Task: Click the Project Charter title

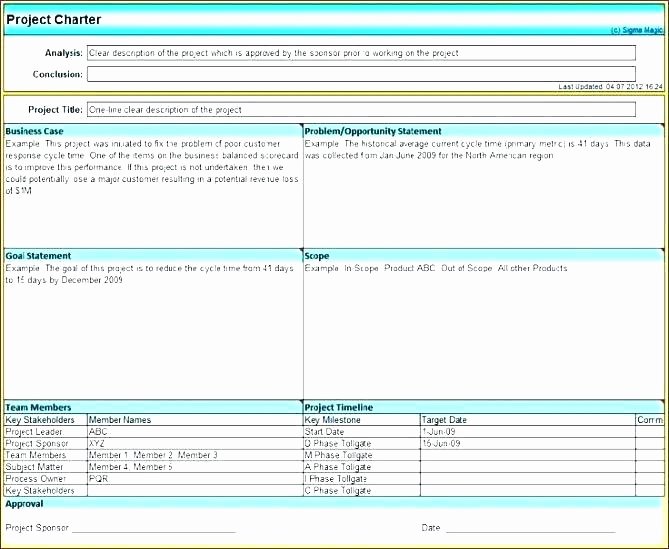Action: click(x=54, y=19)
